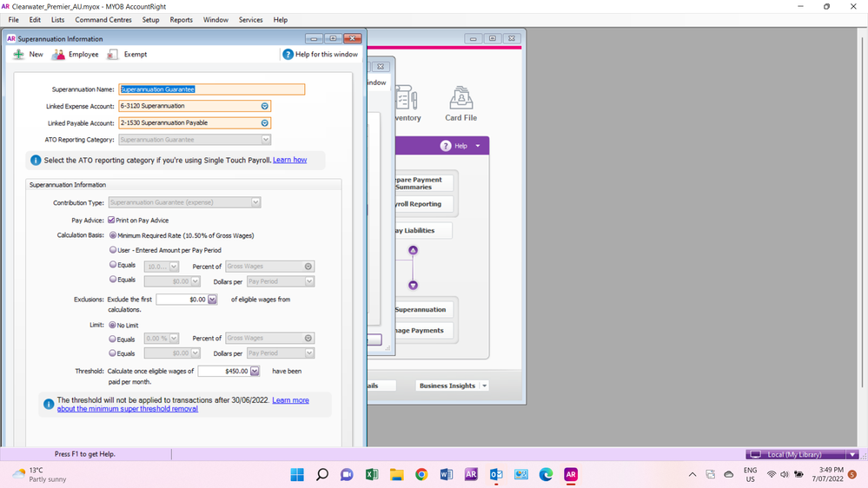Click the Superannuation Name input field
Image resolution: width=868 pixels, height=488 pixels.
[211, 89]
